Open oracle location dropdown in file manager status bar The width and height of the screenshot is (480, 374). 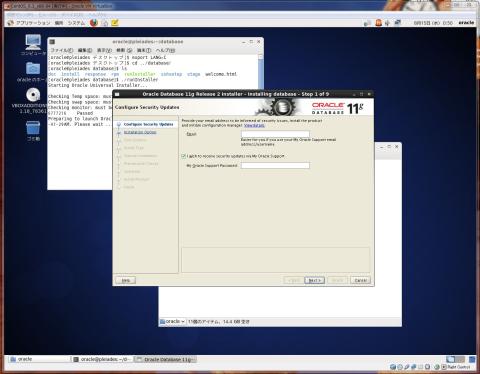click(172, 322)
